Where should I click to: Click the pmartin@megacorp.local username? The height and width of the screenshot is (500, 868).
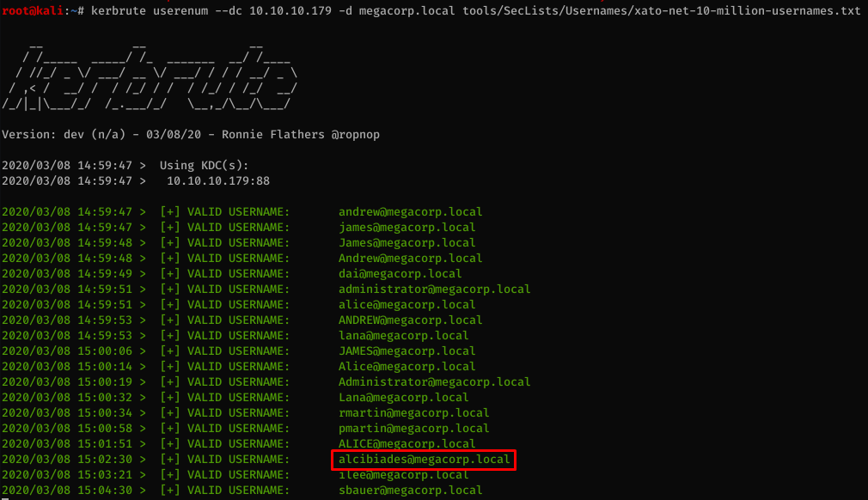[x=413, y=429]
